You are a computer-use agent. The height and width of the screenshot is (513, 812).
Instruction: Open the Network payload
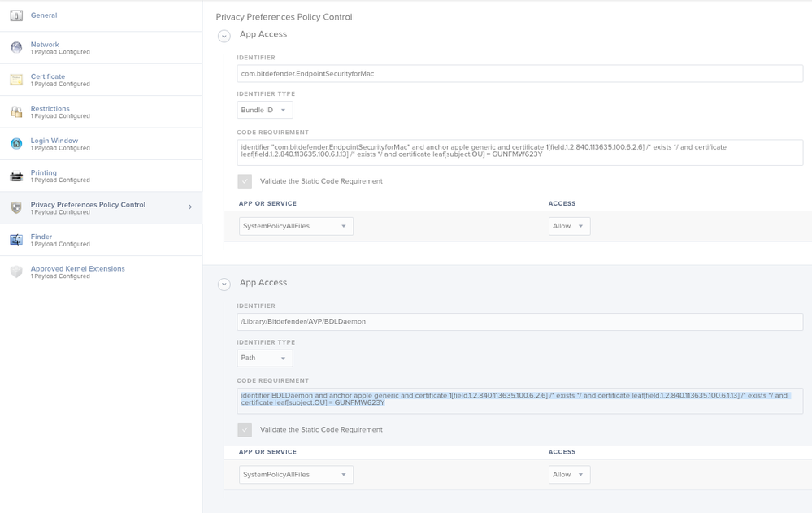pos(101,48)
